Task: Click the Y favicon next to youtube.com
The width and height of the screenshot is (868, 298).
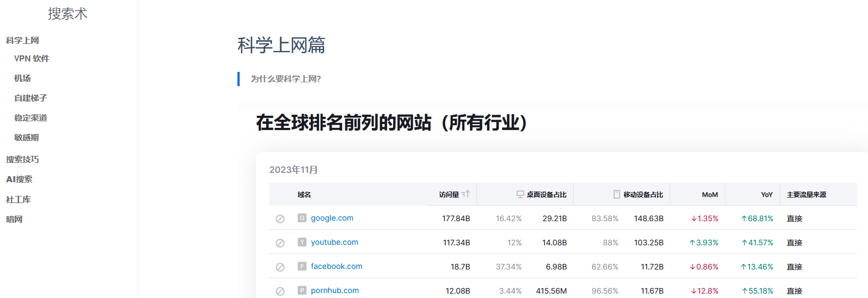Action: coord(302,242)
